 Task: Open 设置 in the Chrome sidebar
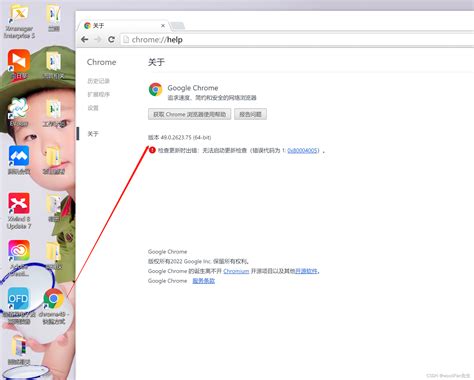tap(93, 108)
